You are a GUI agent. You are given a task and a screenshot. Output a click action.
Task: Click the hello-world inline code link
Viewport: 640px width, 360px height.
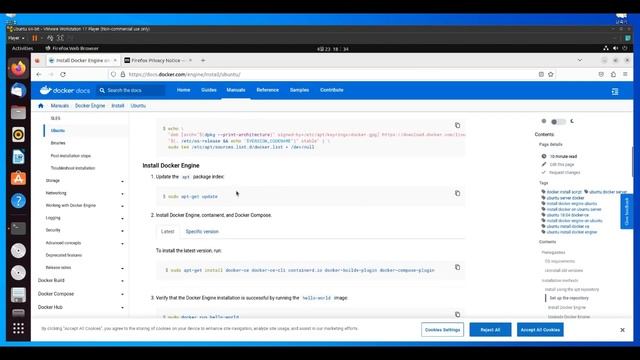point(317,298)
